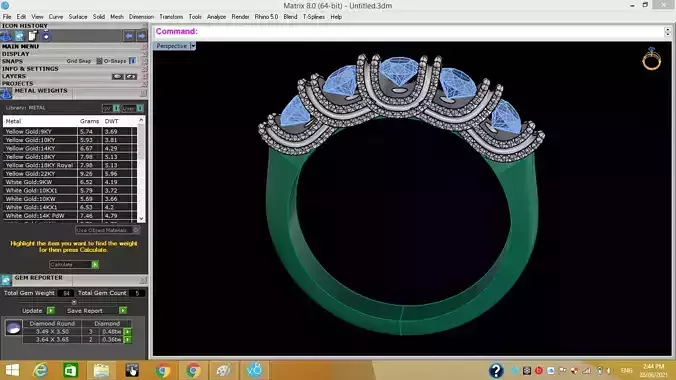Viewport: 676px width, 380px height.
Task: Click the green arrow beside Update
Action: 51,311
